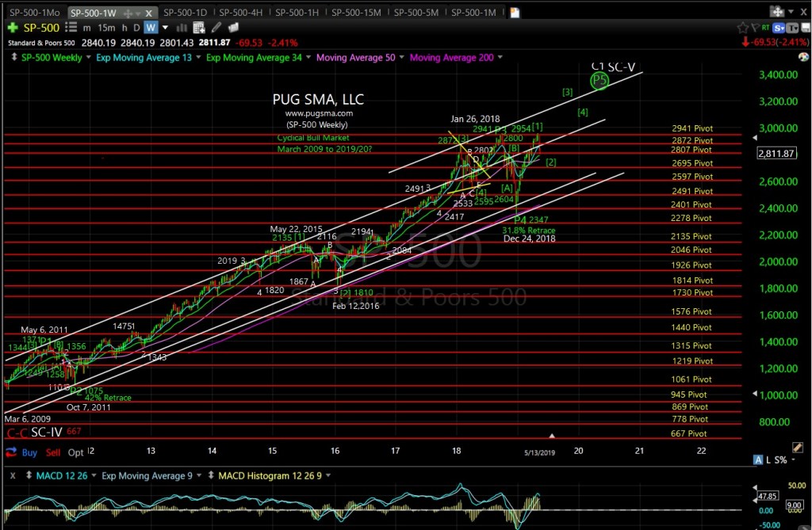Click the move tab cross-arrows icon

(x=128, y=13)
